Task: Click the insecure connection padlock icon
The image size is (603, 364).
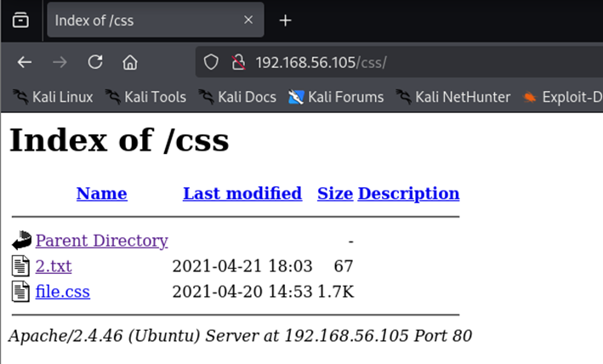Action: [238, 62]
